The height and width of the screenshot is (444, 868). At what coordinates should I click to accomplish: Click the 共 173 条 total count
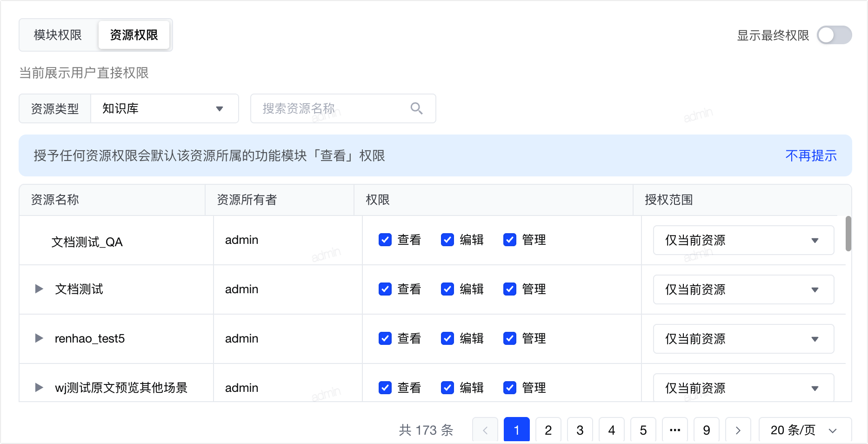pyautogui.click(x=426, y=430)
